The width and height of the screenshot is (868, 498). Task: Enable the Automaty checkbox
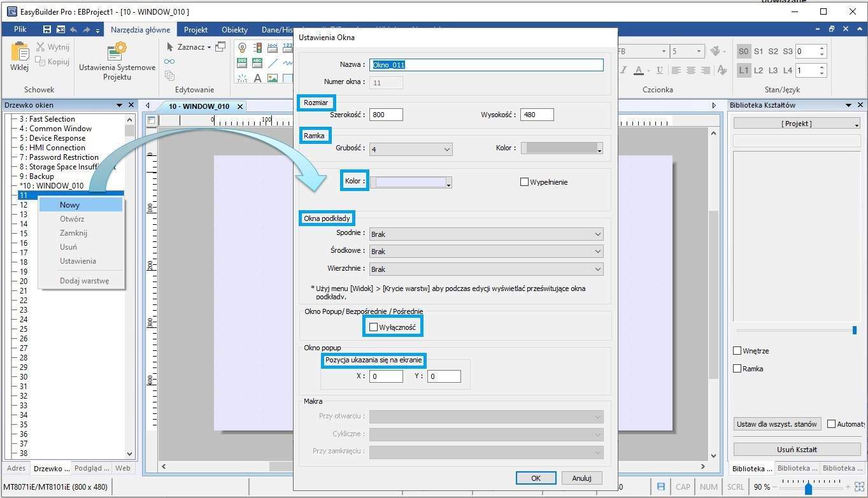(831, 424)
